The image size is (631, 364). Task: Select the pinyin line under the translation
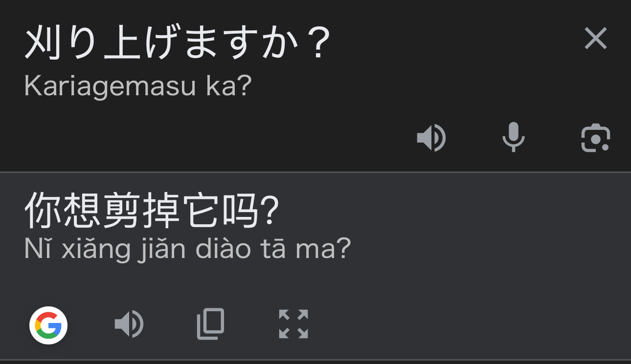[187, 249]
